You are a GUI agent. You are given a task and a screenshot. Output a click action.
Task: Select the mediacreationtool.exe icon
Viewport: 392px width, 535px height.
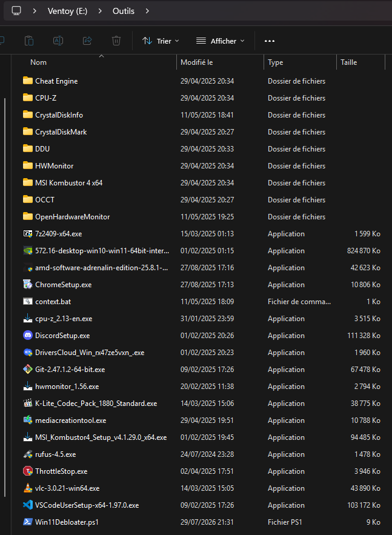pos(28,420)
